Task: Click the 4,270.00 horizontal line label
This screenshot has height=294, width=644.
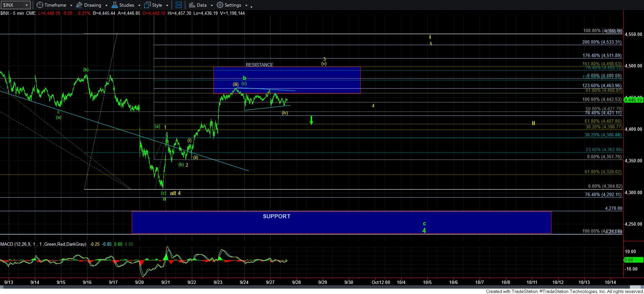Action: 613,208
